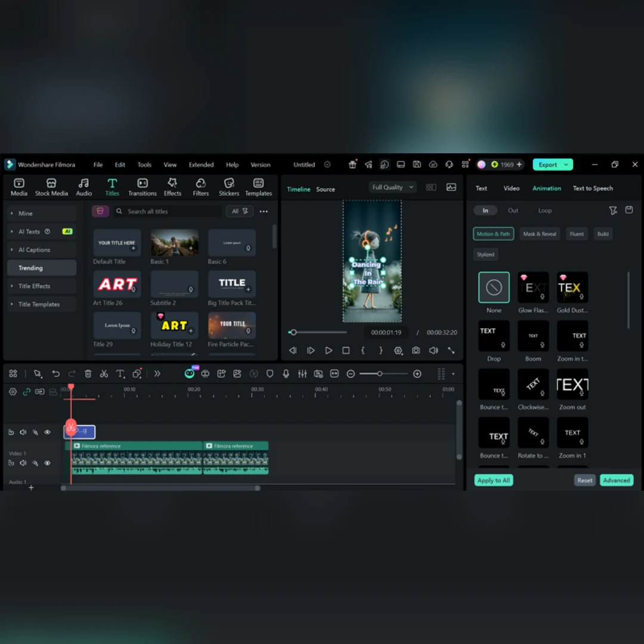Viewport: 644px width, 644px height.
Task: Select the Drop animation preset
Action: click(x=494, y=336)
